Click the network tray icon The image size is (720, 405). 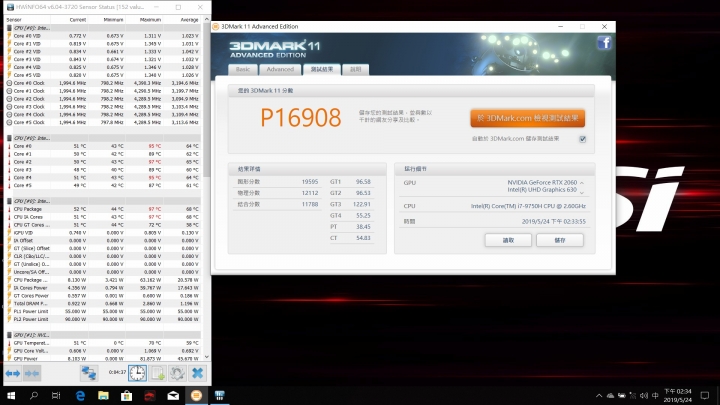coord(633,396)
